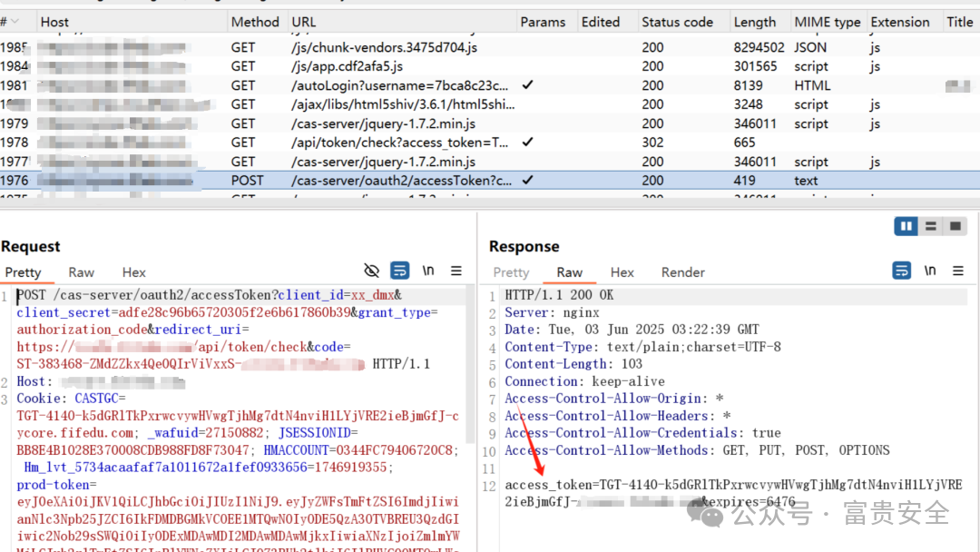Sort table by URL column
Image resolution: width=980 pixels, height=552 pixels.
[304, 22]
